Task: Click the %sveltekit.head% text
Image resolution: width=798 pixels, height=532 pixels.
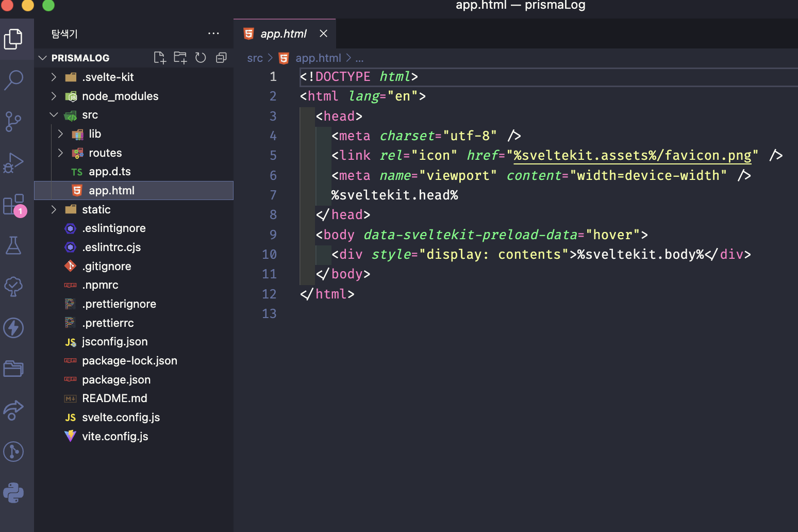Action: click(x=394, y=195)
